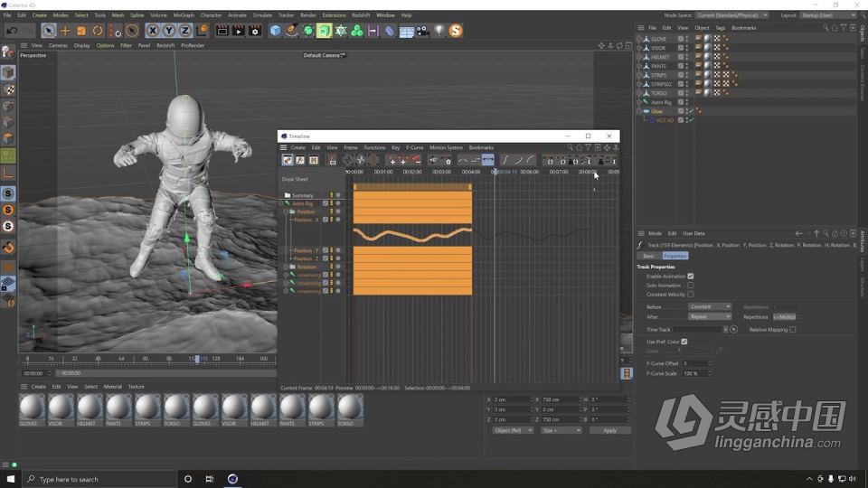Click Timeline add key icon
Screen dimensions: 868x488
[392, 160]
